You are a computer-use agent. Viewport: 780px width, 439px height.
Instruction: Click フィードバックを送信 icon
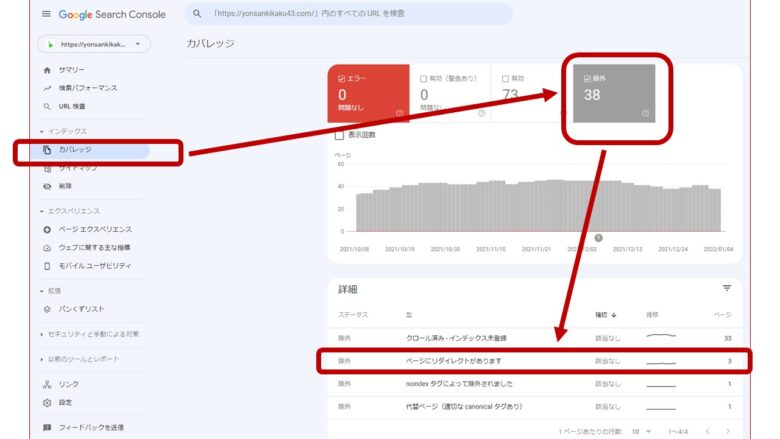pyautogui.click(x=47, y=428)
